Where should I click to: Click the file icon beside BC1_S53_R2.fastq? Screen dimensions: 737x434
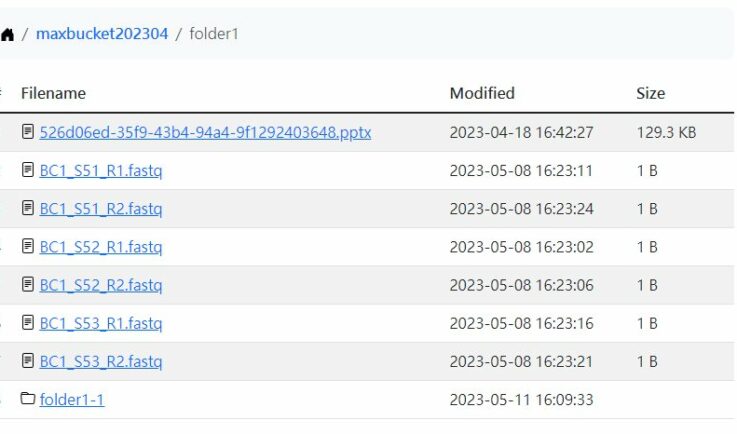click(x=28, y=361)
